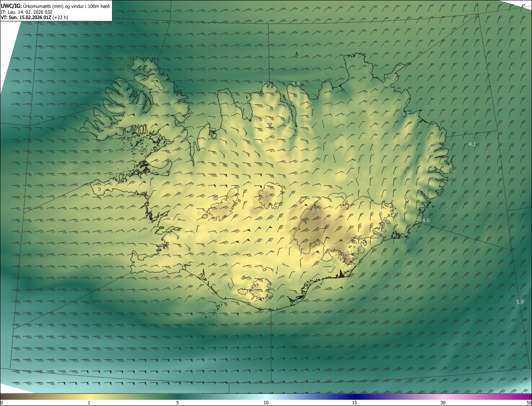Click the "5.9" value label near the right edge

point(520,302)
